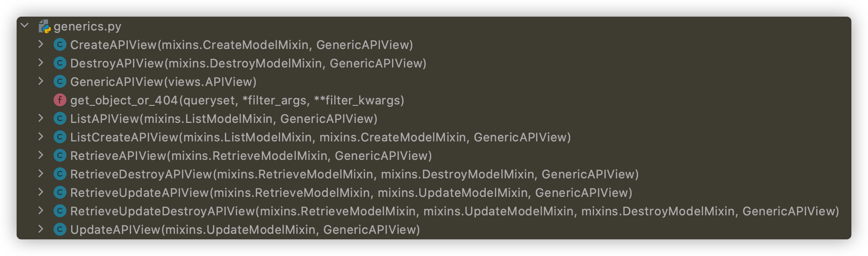Image resolution: width=868 pixels, height=256 pixels.
Task: Expand the ListCreateAPIView class node
Action: 41,137
